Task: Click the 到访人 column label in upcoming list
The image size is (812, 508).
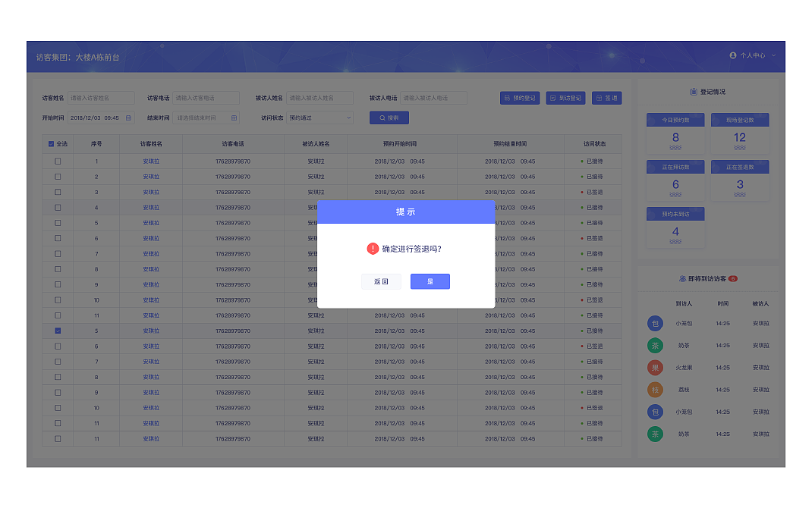Action: (684, 303)
